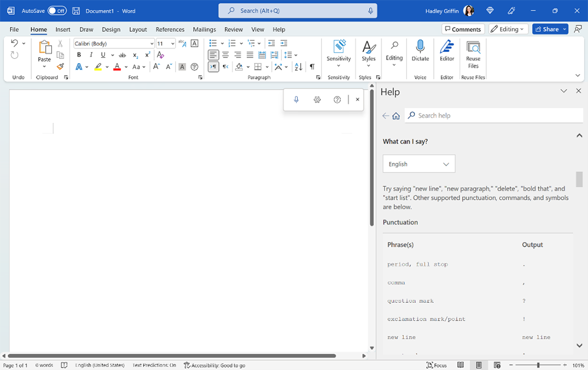The height and width of the screenshot is (370, 588).
Task: Check Accessibility status in status bar
Action: 214,365
